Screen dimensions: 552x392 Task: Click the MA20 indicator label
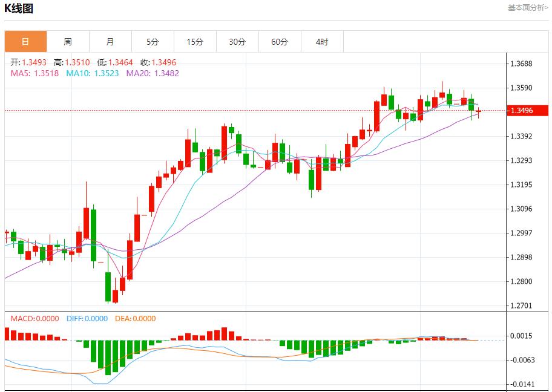[152, 73]
